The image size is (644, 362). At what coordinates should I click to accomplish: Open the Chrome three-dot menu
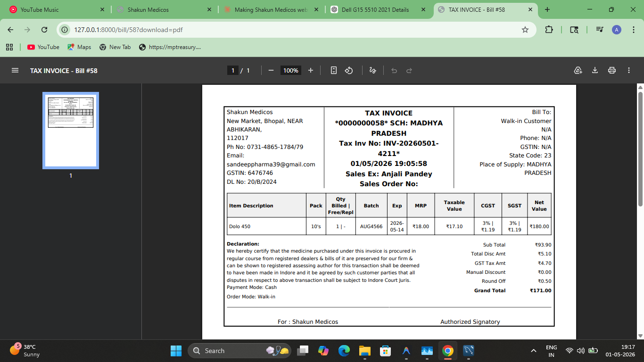pyautogui.click(x=634, y=30)
